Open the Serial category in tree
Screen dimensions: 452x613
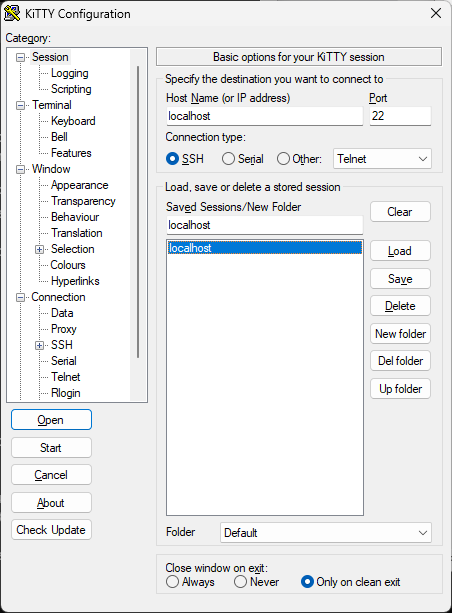pos(64,361)
